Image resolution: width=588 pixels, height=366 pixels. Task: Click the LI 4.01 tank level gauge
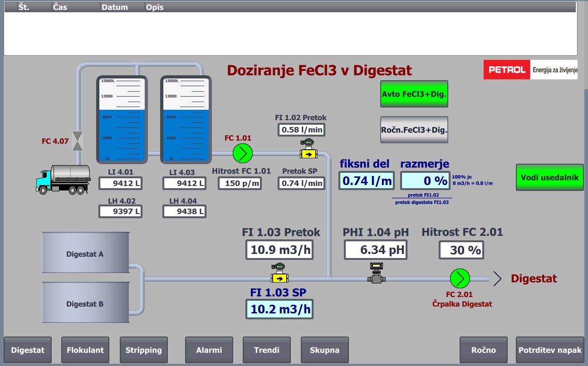(x=122, y=119)
